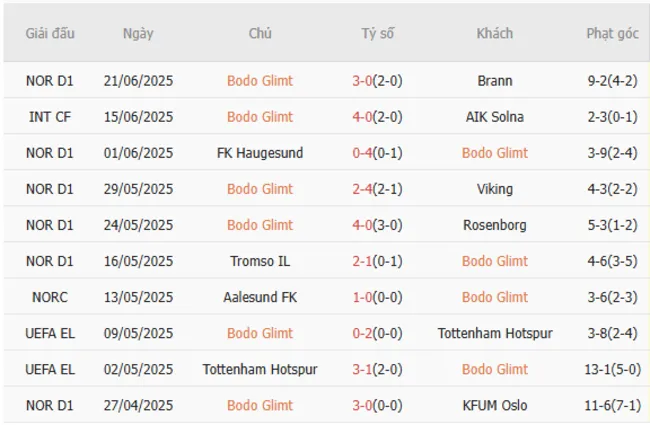This screenshot has height=425, width=650.
Task: Click the 3-0(2-0) score against Brann
Action: click(377, 81)
